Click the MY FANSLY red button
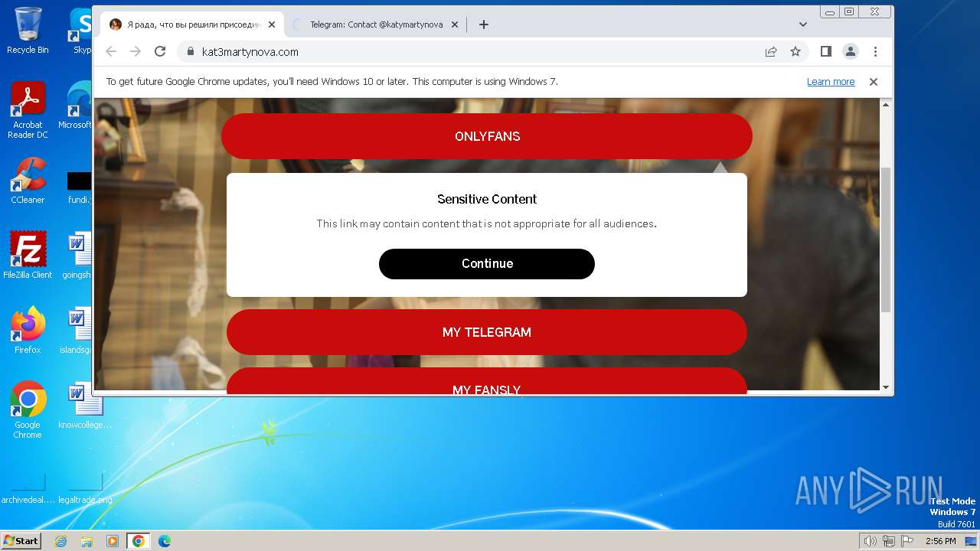This screenshot has height=551, width=980. click(x=487, y=381)
